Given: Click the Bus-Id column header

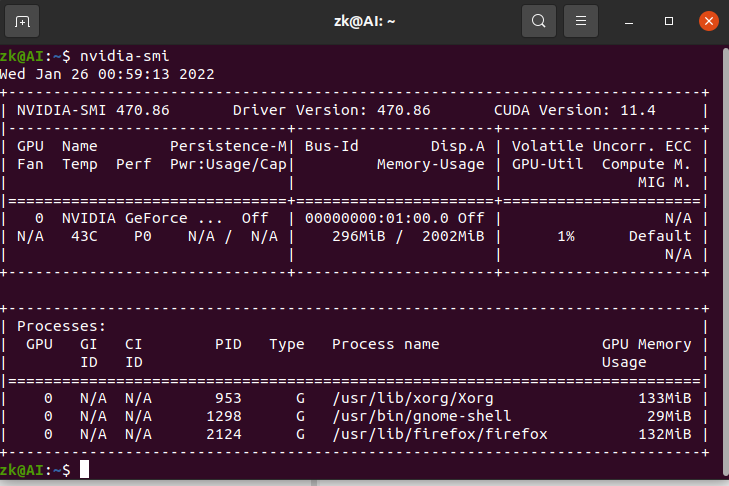Looking at the screenshot, I should 331,146.
